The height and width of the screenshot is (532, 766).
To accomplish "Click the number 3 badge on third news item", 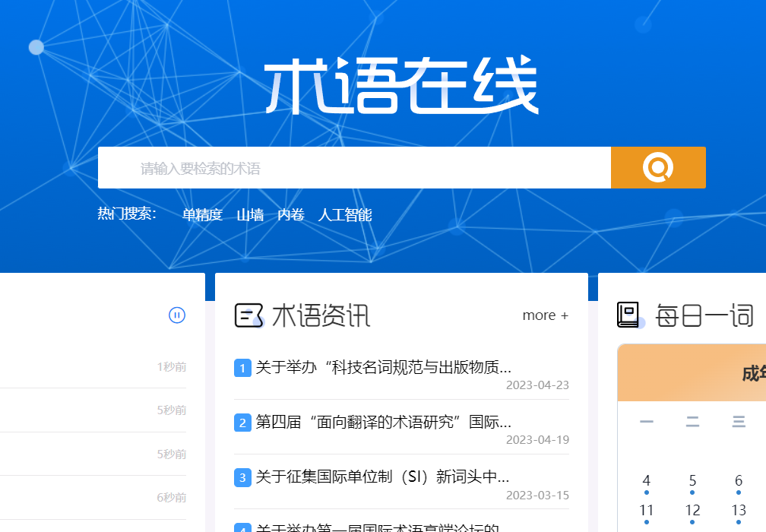I will [x=243, y=477].
